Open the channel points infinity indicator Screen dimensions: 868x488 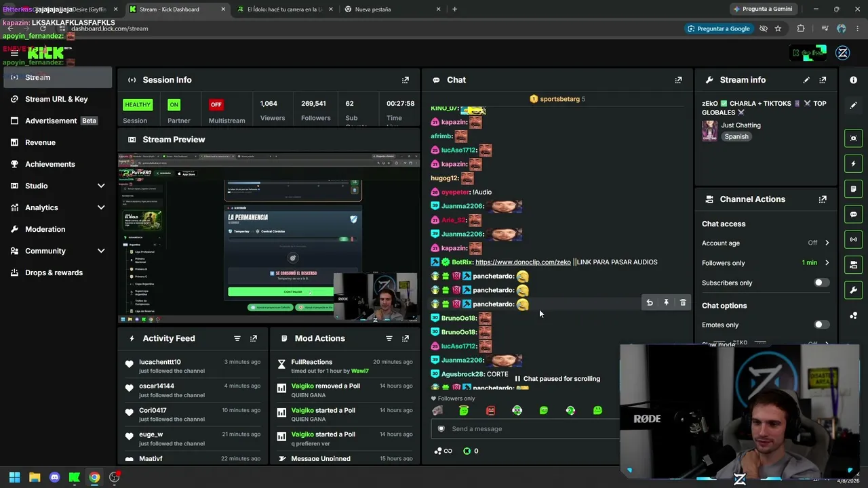(443, 451)
